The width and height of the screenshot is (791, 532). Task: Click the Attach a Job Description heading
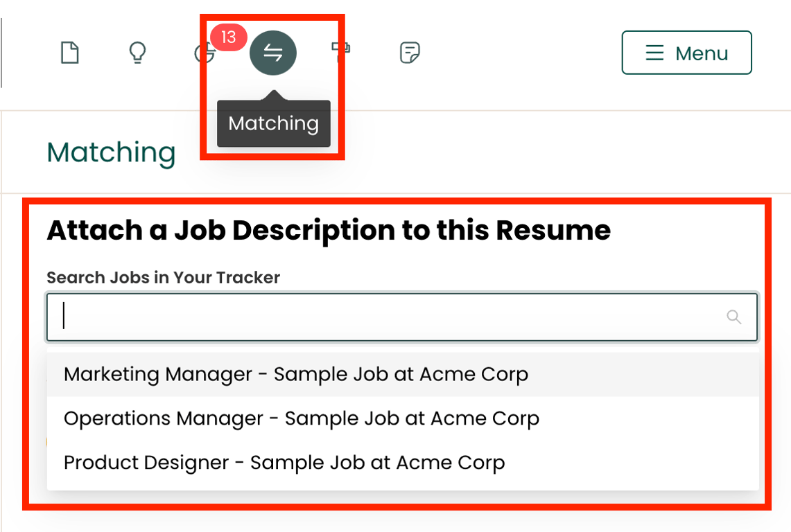(329, 231)
